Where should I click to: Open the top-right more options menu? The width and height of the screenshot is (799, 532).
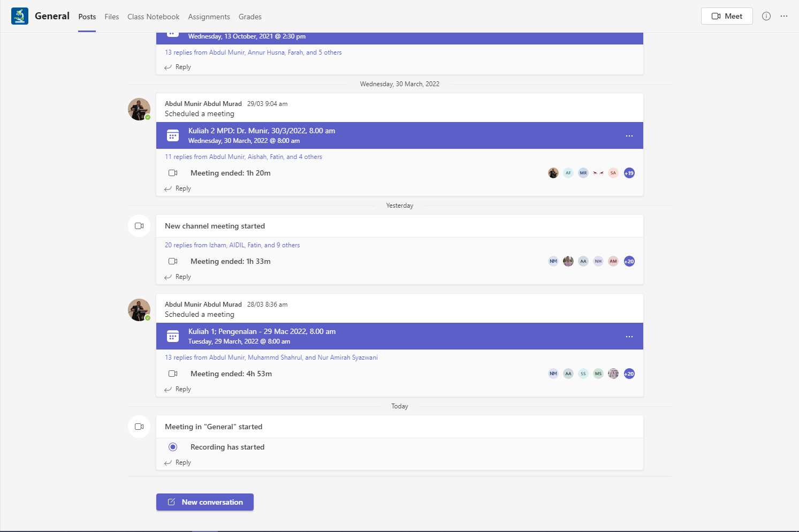(784, 16)
